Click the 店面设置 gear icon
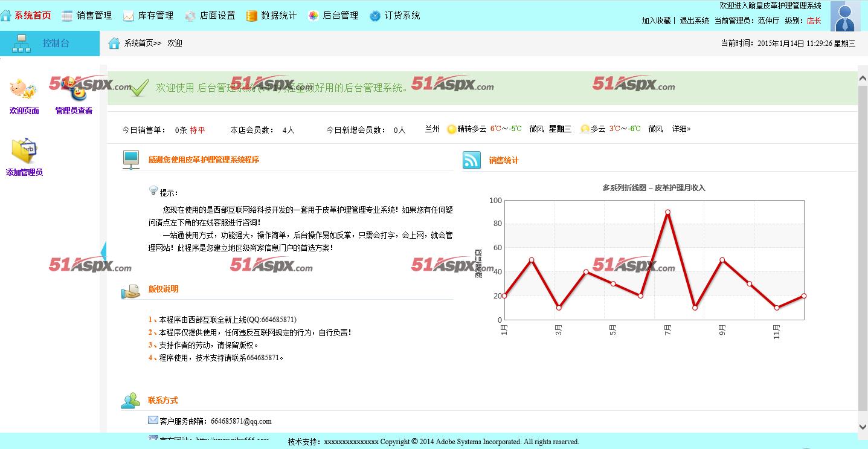This screenshot has width=868, height=449. click(x=190, y=16)
